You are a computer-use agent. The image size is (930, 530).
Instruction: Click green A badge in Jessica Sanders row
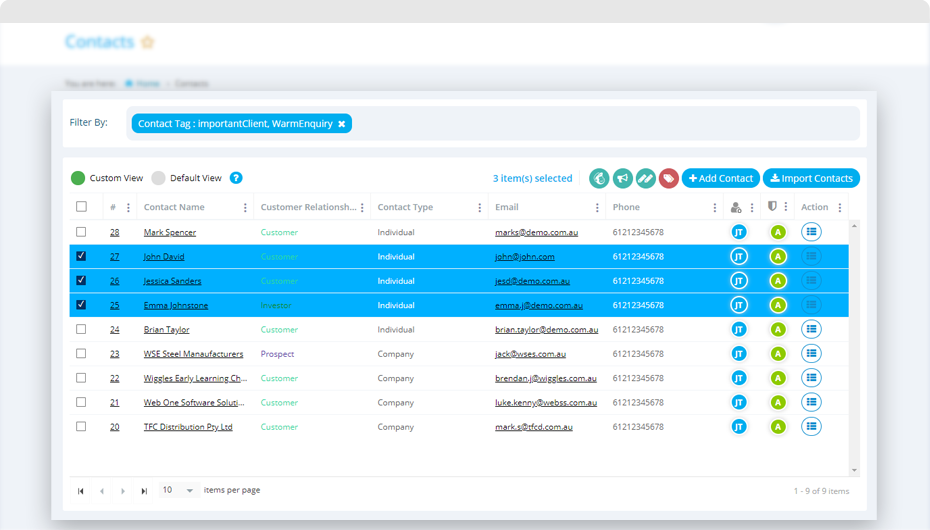(778, 280)
